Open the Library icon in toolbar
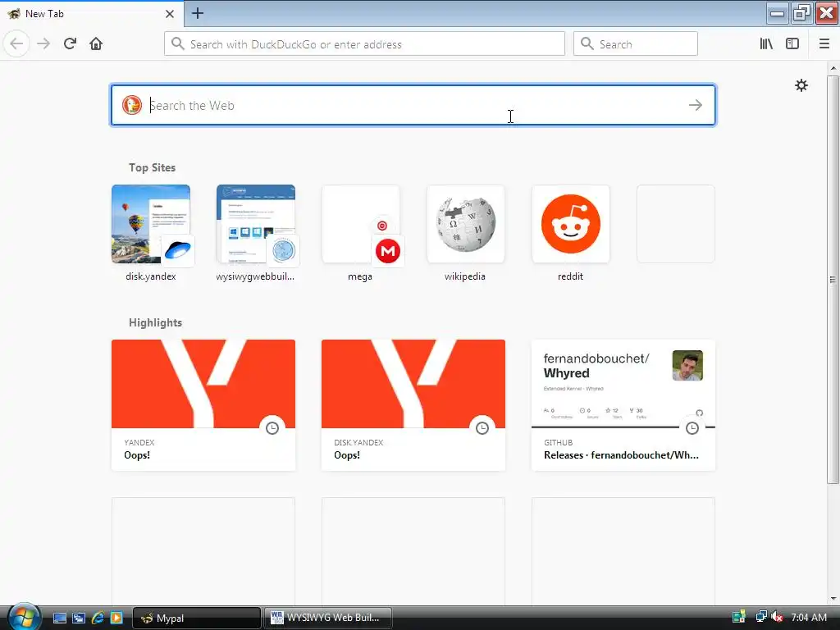840x630 pixels. tap(766, 44)
